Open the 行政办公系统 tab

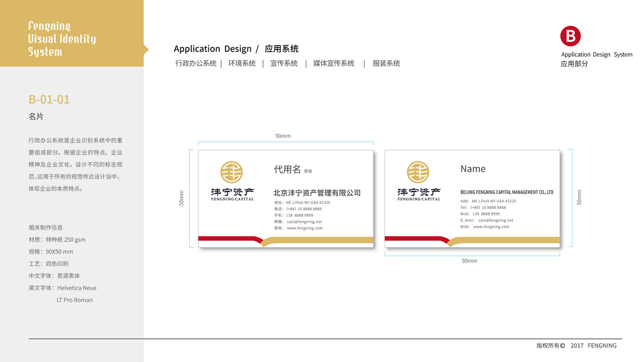coord(196,63)
